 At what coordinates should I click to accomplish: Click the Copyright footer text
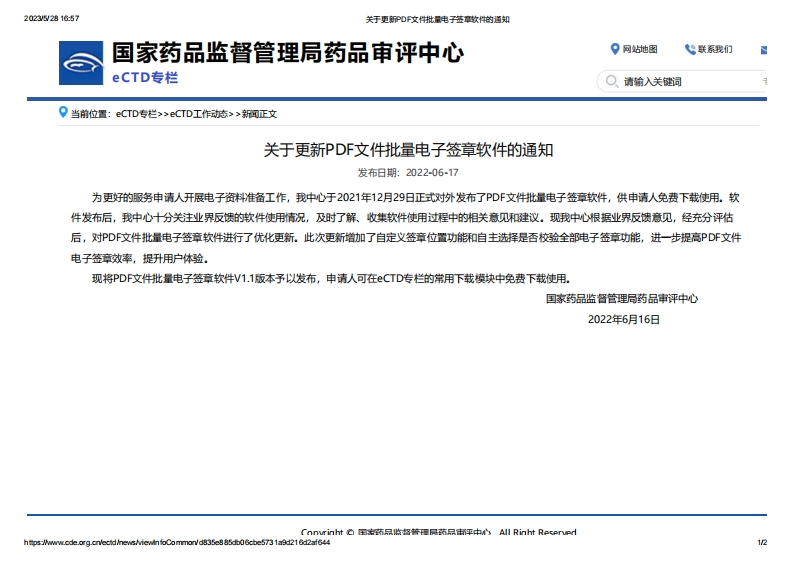(438, 532)
